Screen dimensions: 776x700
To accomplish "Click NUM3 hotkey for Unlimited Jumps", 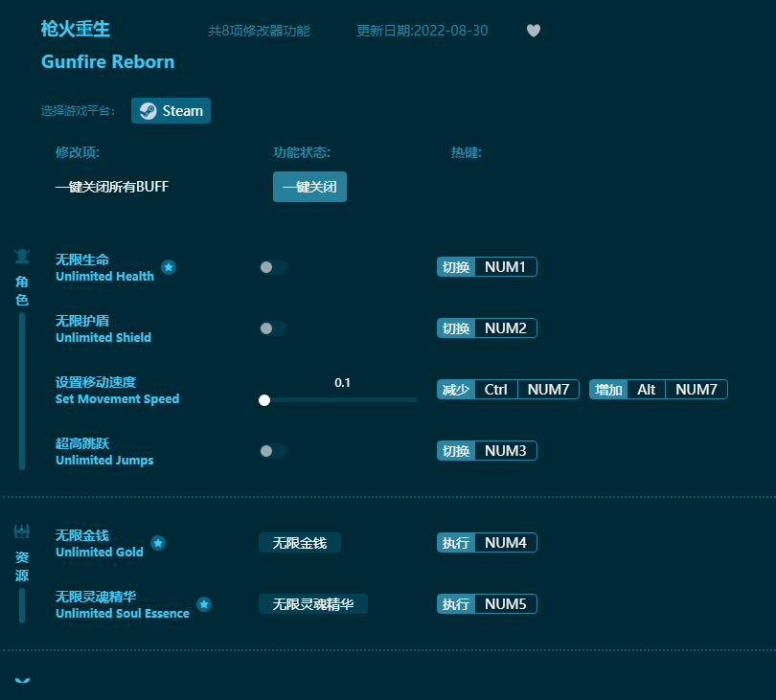I will tap(505, 451).
